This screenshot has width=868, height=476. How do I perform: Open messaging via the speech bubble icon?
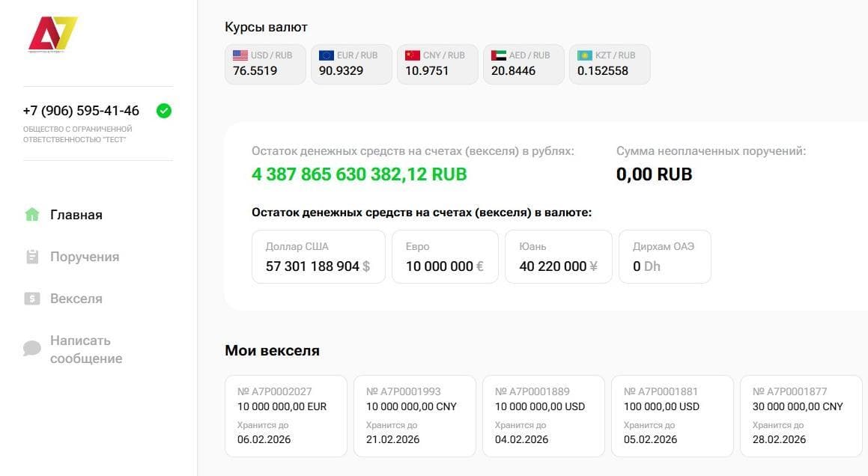(x=31, y=348)
